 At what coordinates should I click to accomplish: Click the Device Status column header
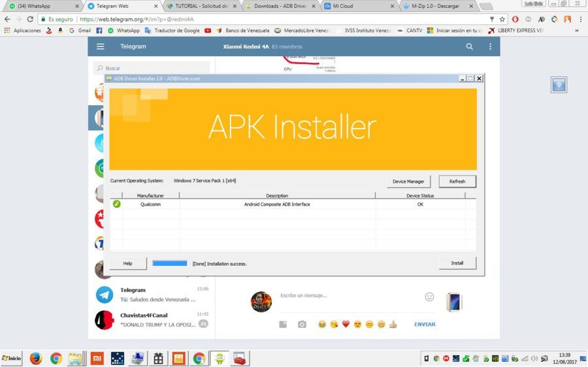coord(420,195)
